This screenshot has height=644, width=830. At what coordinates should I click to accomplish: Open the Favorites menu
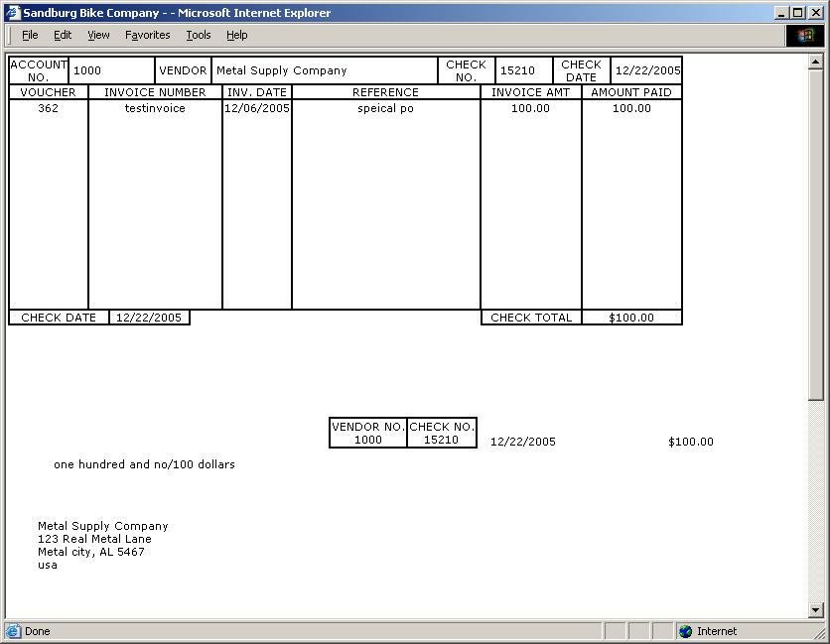147,35
